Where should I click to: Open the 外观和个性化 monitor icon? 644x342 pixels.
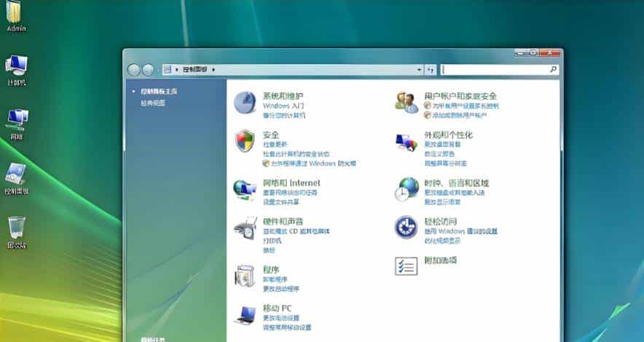[x=407, y=143]
